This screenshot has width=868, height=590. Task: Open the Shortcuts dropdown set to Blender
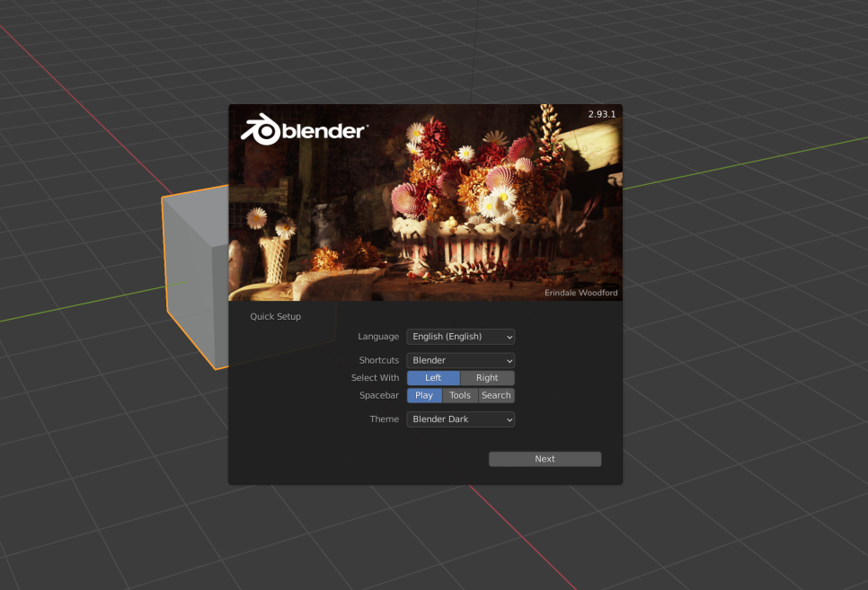(461, 360)
